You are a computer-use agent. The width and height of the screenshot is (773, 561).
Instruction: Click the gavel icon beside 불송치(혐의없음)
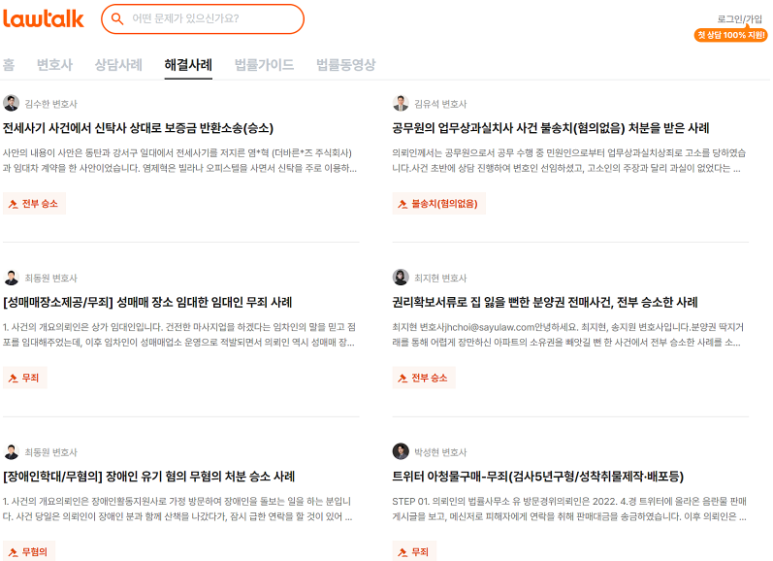(403, 204)
